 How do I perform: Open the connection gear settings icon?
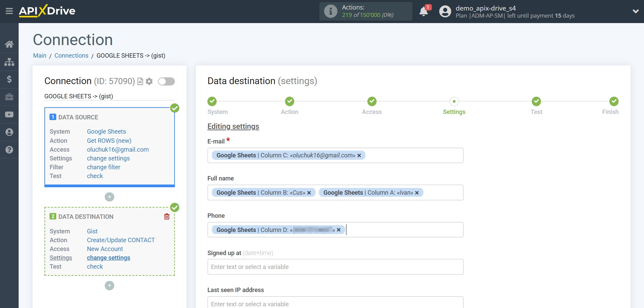click(x=149, y=81)
